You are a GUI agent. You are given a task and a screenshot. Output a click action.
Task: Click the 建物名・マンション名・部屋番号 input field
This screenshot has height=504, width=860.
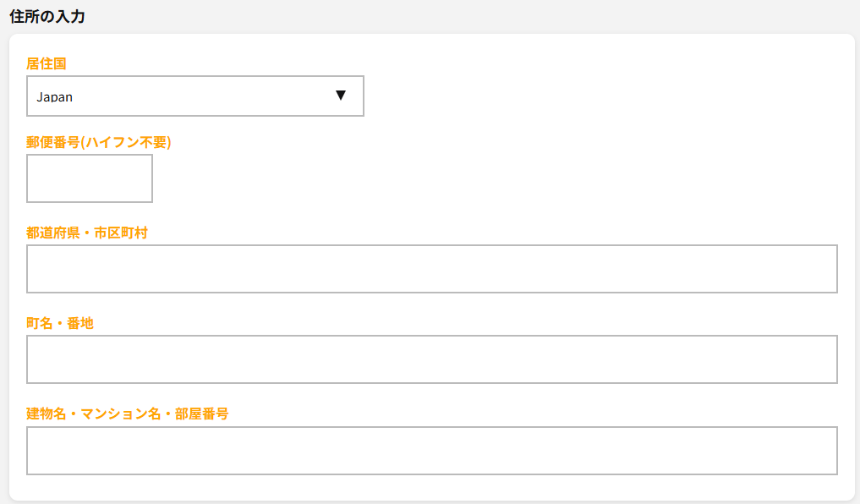coord(431,451)
